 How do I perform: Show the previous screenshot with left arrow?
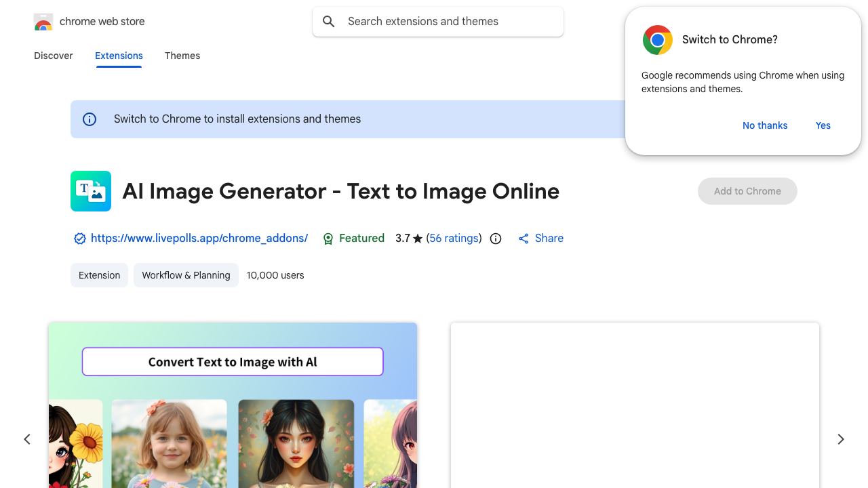click(27, 439)
